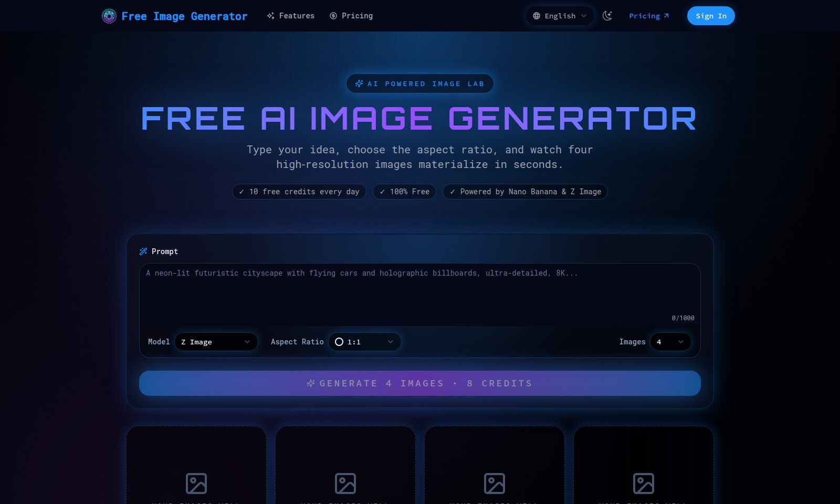Click the Sign In button
The height and width of the screenshot is (504, 840).
(711, 16)
